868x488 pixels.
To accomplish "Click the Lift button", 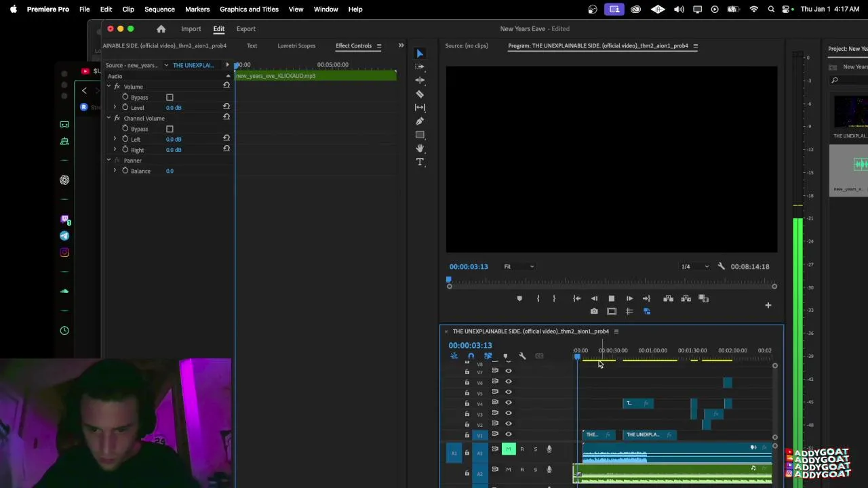I will pyautogui.click(x=668, y=298).
